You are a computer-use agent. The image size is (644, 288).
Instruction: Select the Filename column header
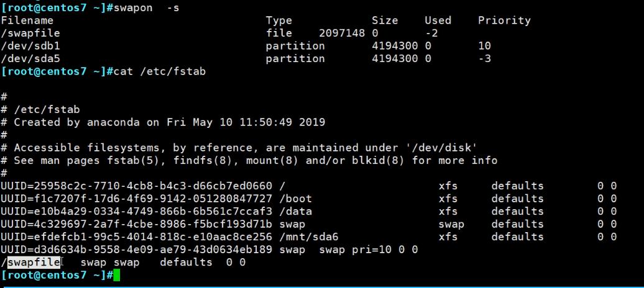point(27,20)
